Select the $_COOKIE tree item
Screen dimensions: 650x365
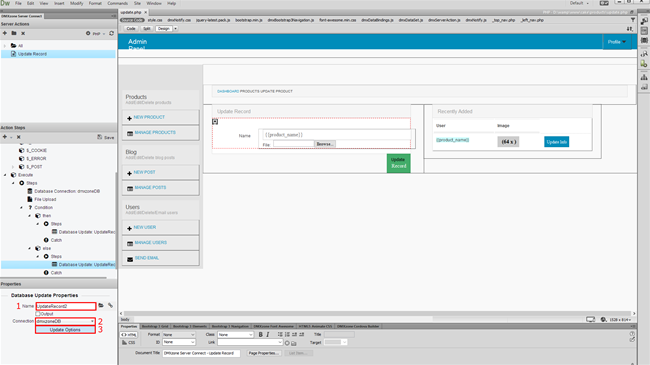pyautogui.click(x=36, y=151)
